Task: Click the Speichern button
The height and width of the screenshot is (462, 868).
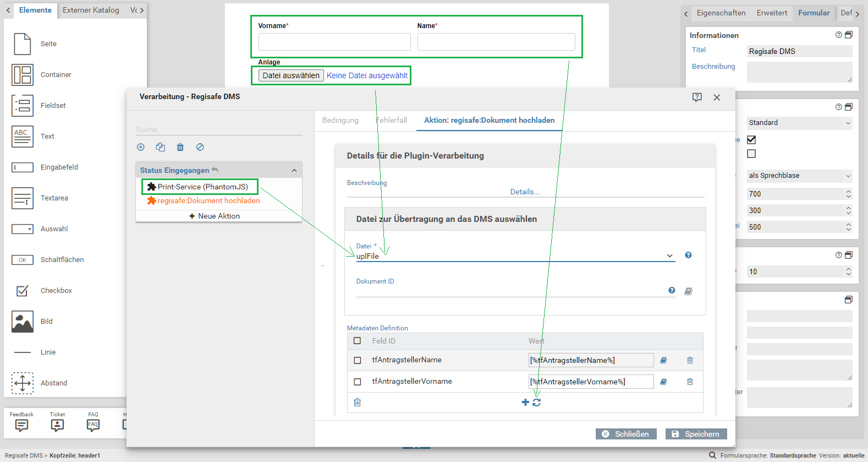Action: tap(696, 434)
